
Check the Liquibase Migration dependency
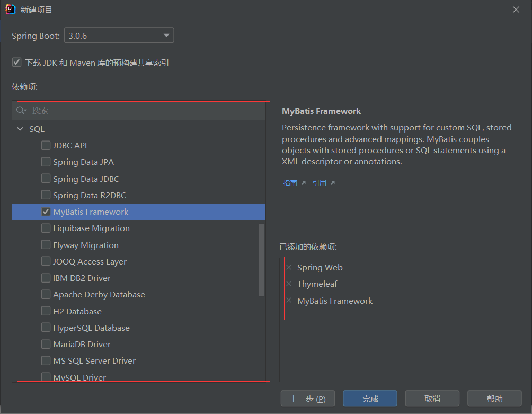point(46,228)
